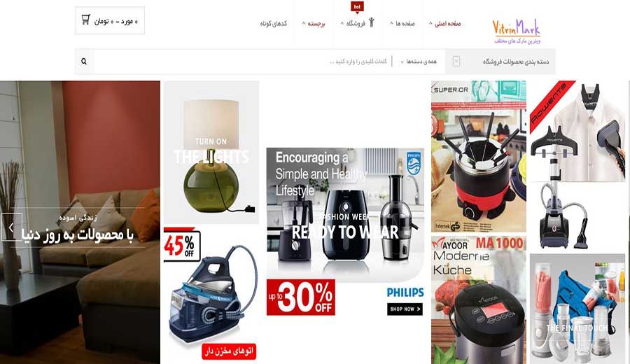630x364 pixels.
Task: Click the slider previous arrow
Action: (x=11, y=227)
